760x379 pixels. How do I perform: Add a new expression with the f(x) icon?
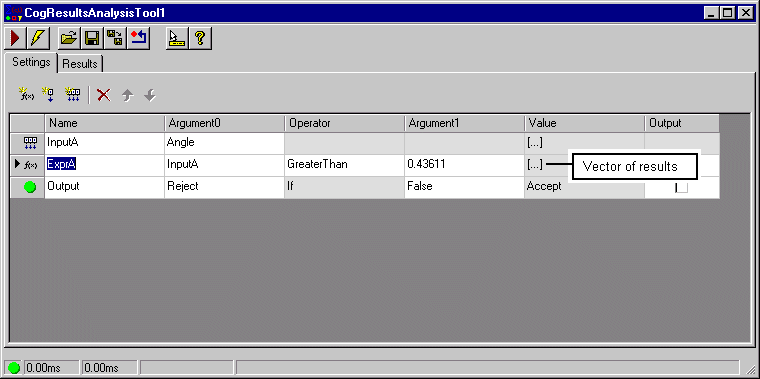tap(26, 94)
